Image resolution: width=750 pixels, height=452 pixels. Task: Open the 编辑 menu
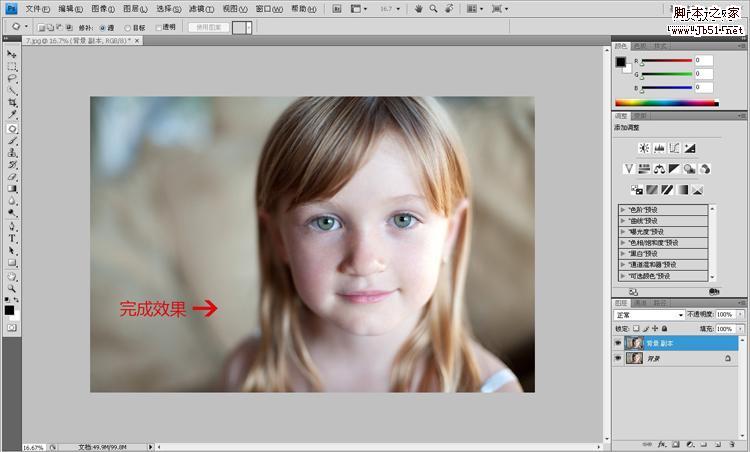tap(70, 9)
